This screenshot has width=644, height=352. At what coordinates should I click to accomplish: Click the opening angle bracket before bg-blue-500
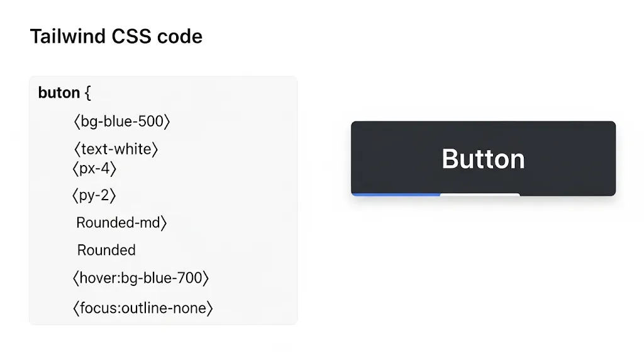coord(76,122)
